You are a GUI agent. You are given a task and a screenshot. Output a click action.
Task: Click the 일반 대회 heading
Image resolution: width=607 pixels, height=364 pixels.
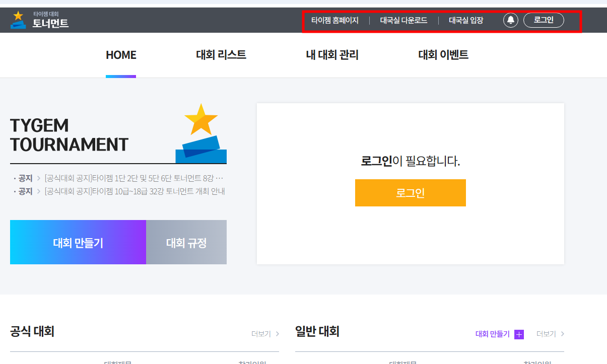pos(317,331)
